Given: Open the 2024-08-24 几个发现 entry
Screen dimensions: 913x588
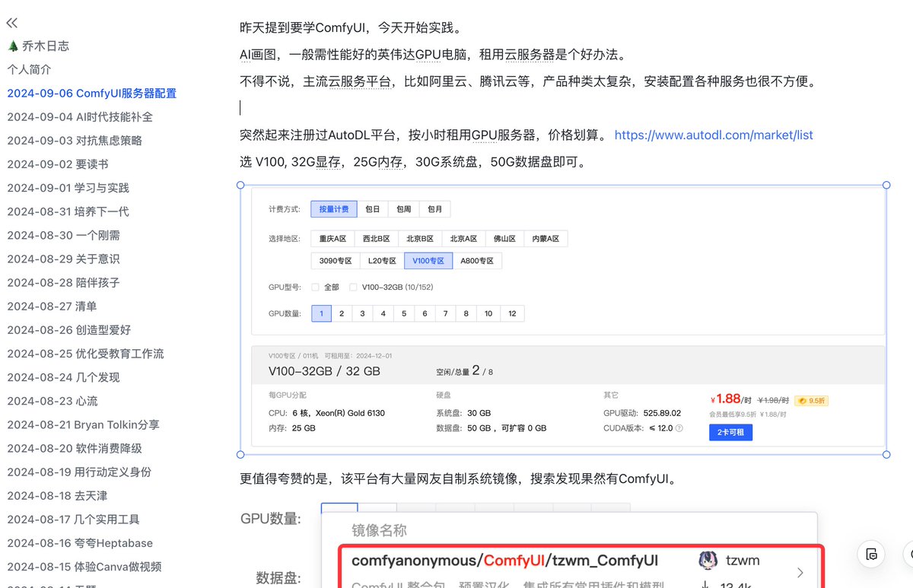Looking at the screenshot, I should (x=63, y=377).
